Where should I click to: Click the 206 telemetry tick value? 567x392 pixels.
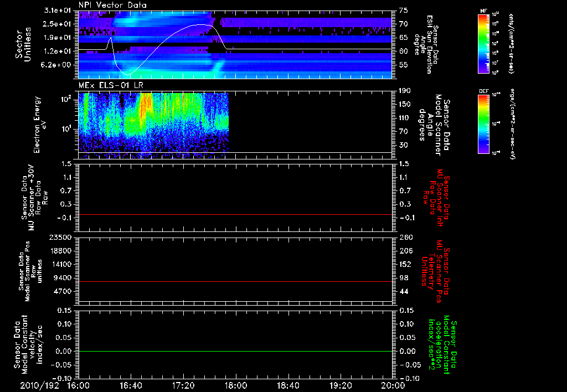point(406,251)
